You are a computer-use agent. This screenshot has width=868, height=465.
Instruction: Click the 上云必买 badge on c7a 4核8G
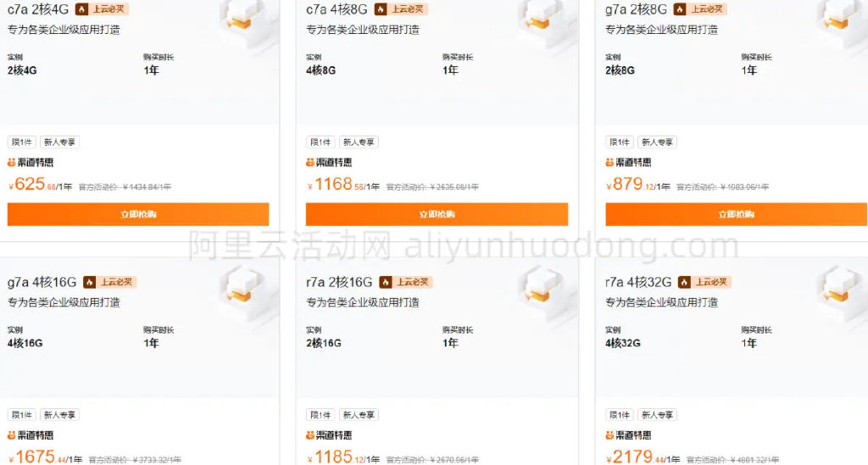pos(401,9)
